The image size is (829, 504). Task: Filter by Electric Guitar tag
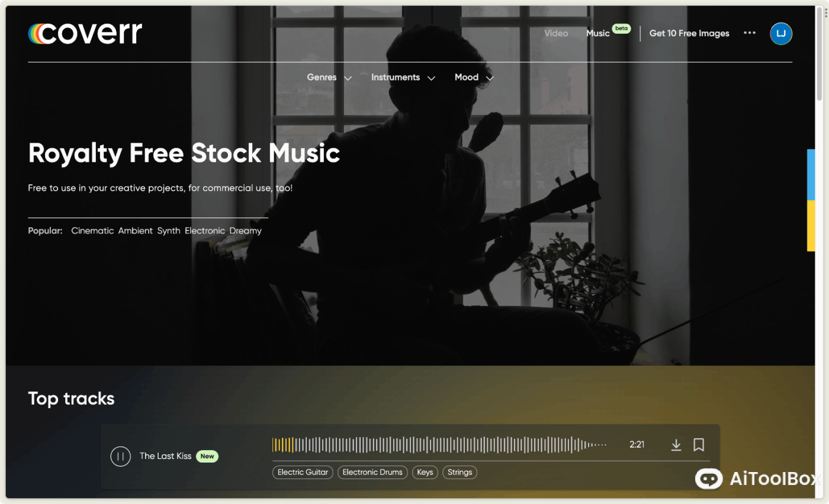pyautogui.click(x=303, y=472)
